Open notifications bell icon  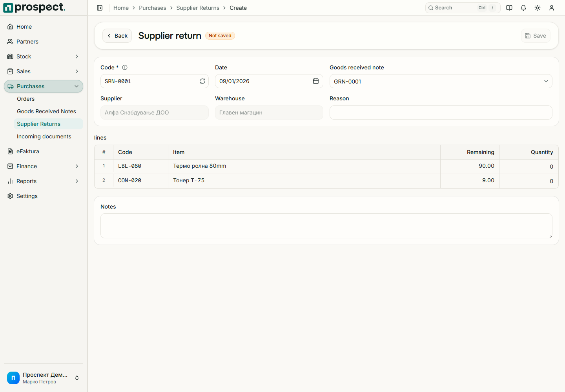(x=523, y=8)
